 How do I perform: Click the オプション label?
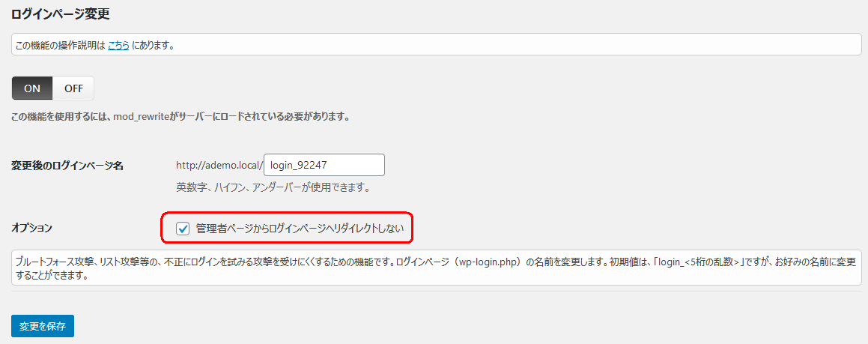coord(31,228)
